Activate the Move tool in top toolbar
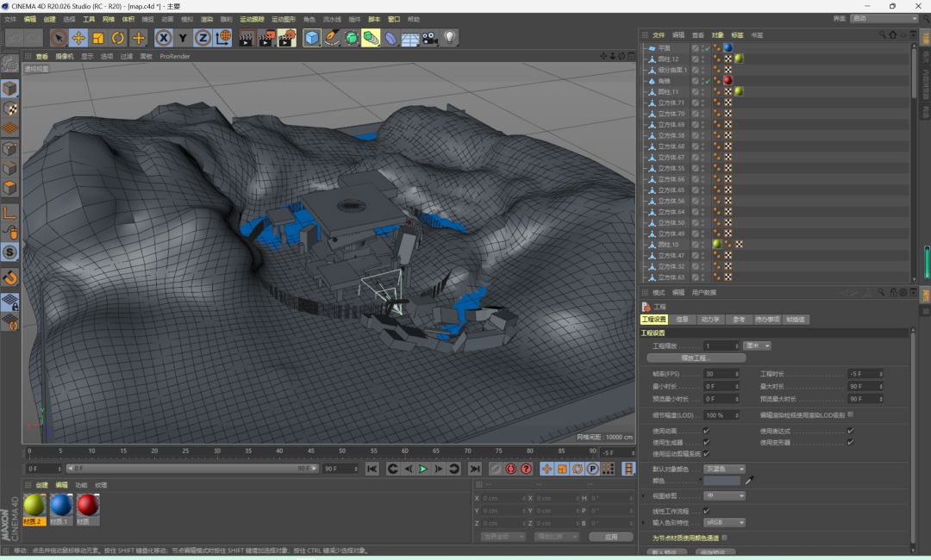The height and width of the screenshot is (560, 931). 78,38
